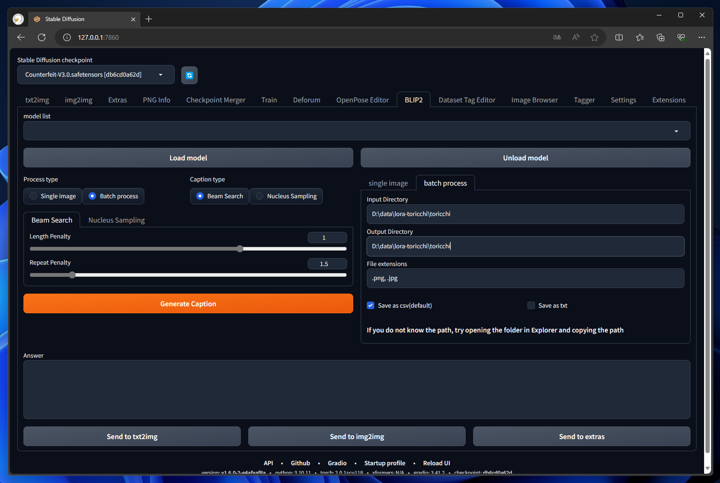Image resolution: width=720 pixels, height=483 pixels.
Task: Click the Load model button
Action: (188, 157)
